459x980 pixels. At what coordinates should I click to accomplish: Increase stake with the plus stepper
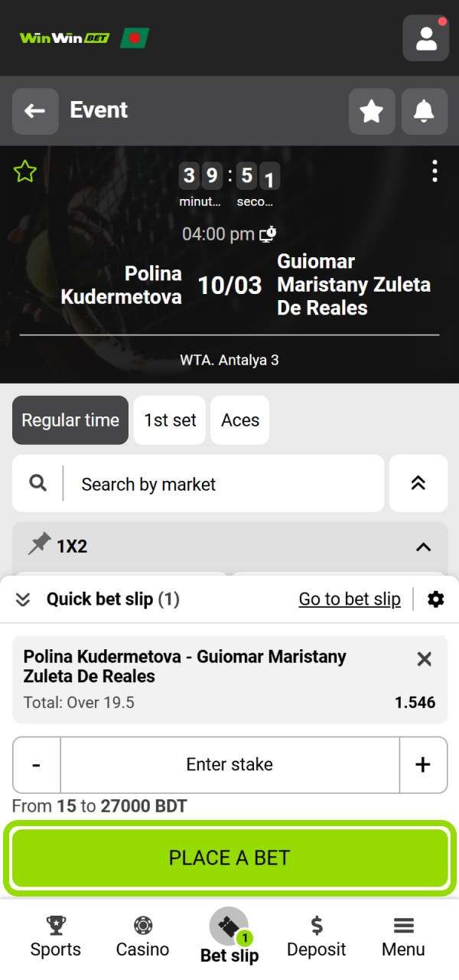[423, 764]
